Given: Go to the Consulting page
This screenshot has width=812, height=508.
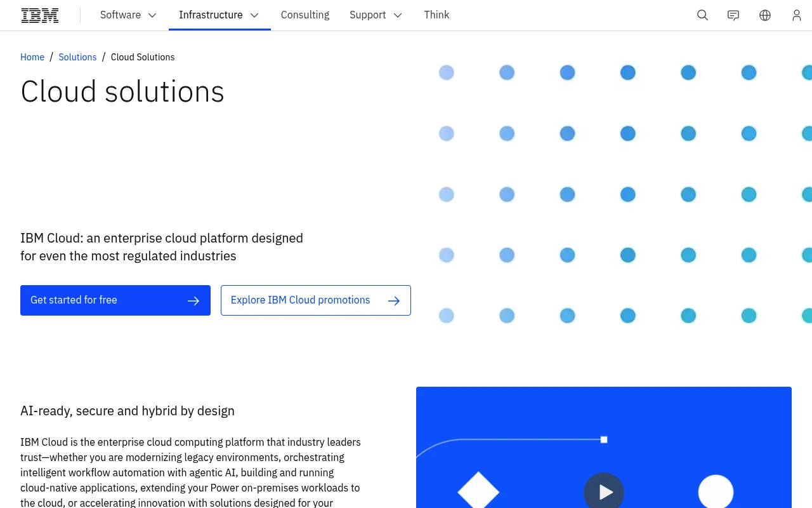Looking at the screenshot, I should (x=305, y=15).
